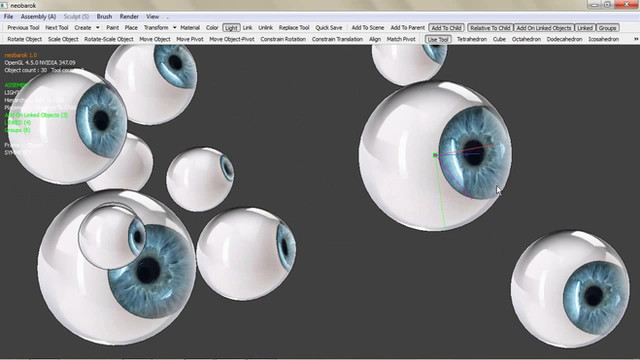Expand toolbar overflow chevron at right end

click(x=636, y=39)
